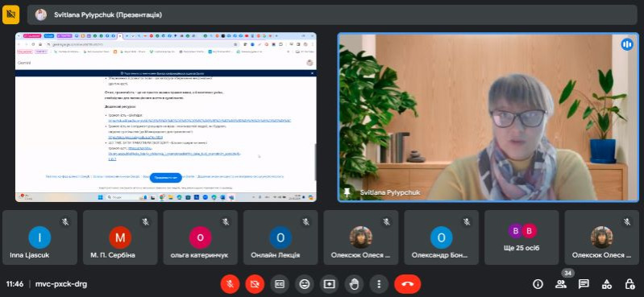
Task: Click the Онлайн Лекція avatar
Action: (280, 237)
